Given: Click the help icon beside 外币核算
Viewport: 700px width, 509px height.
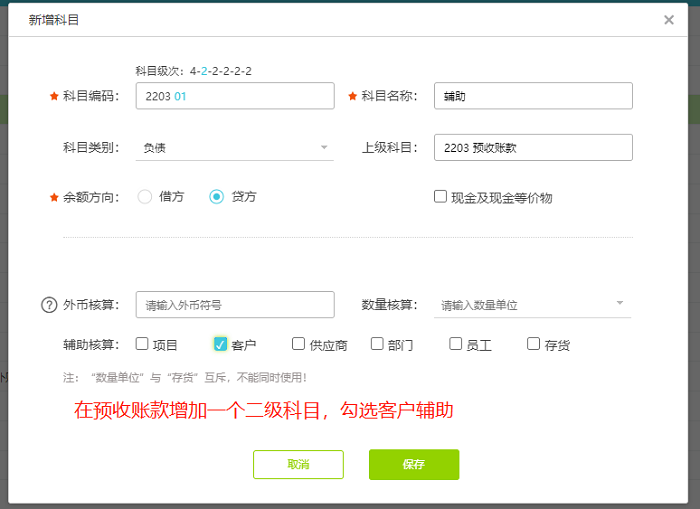Looking at the screenshot, I should click(49, 305).
